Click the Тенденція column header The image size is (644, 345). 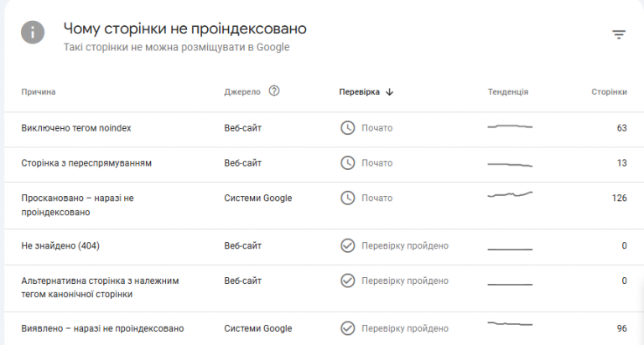(508, 92)
